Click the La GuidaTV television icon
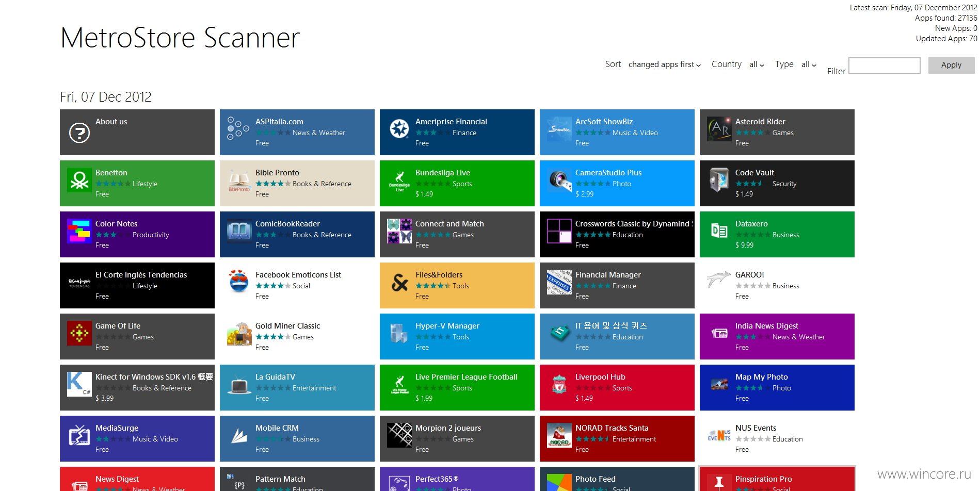 click(239, 385)
